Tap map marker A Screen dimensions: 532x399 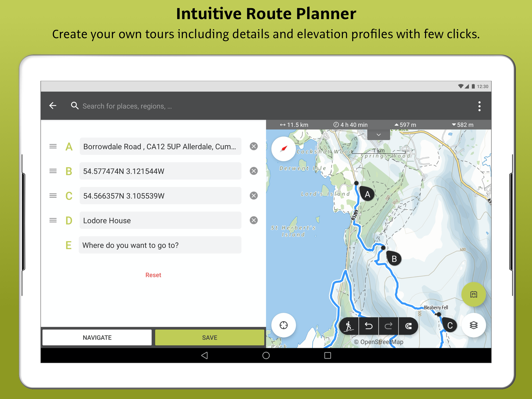point(367,194)
